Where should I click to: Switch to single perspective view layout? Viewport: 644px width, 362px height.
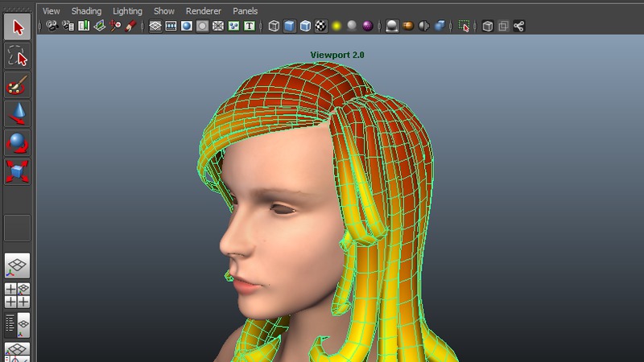point(18,265)
